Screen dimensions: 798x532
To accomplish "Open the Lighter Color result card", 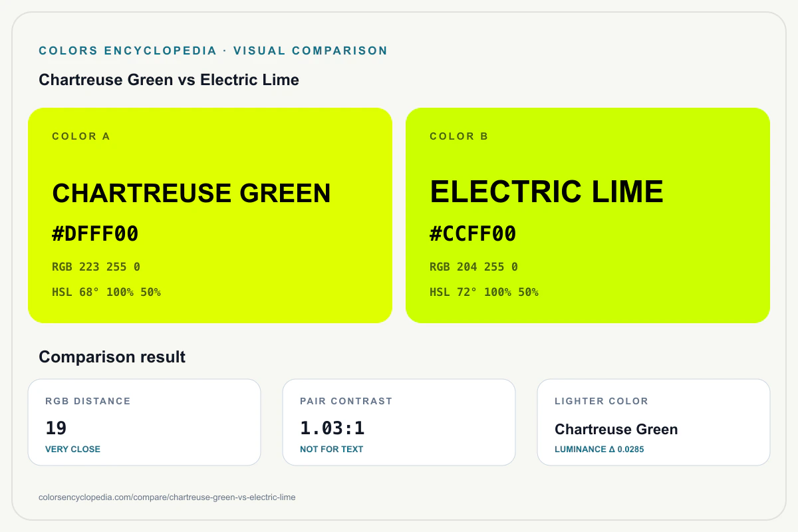I will tap(654, 422).
